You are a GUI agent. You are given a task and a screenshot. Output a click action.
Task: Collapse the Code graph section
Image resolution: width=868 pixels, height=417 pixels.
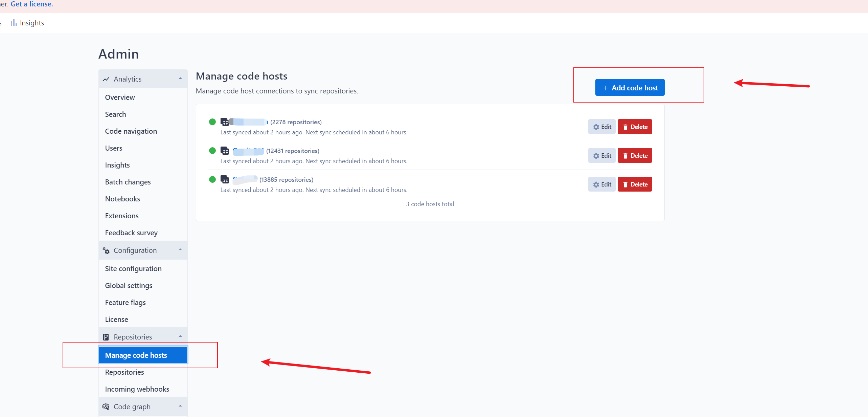pyautogui.click(x=180, y=406)
